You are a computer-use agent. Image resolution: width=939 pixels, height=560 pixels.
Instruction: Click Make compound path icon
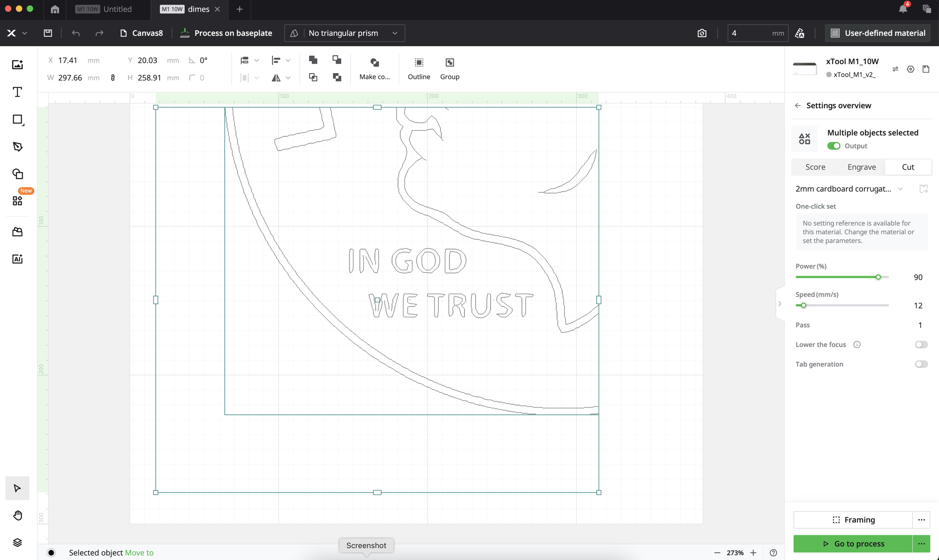374,68
